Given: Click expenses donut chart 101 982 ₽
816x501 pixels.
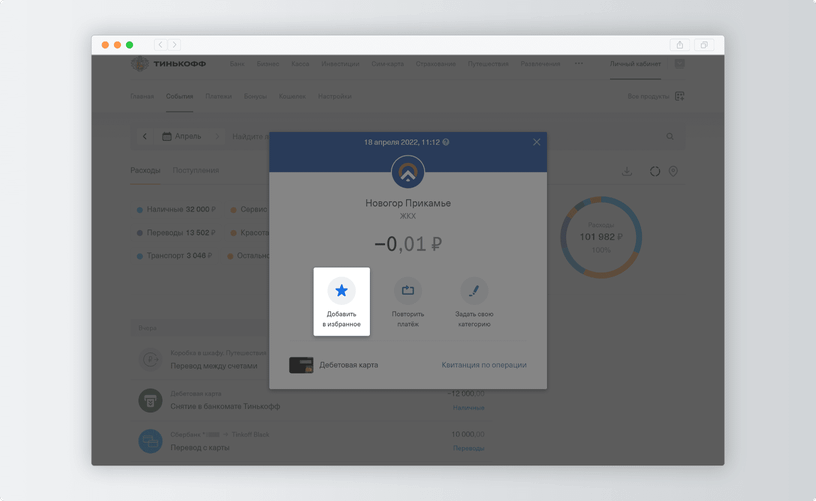Looking at the screenshot, I should pyautogui.click(x=601, y=237).
